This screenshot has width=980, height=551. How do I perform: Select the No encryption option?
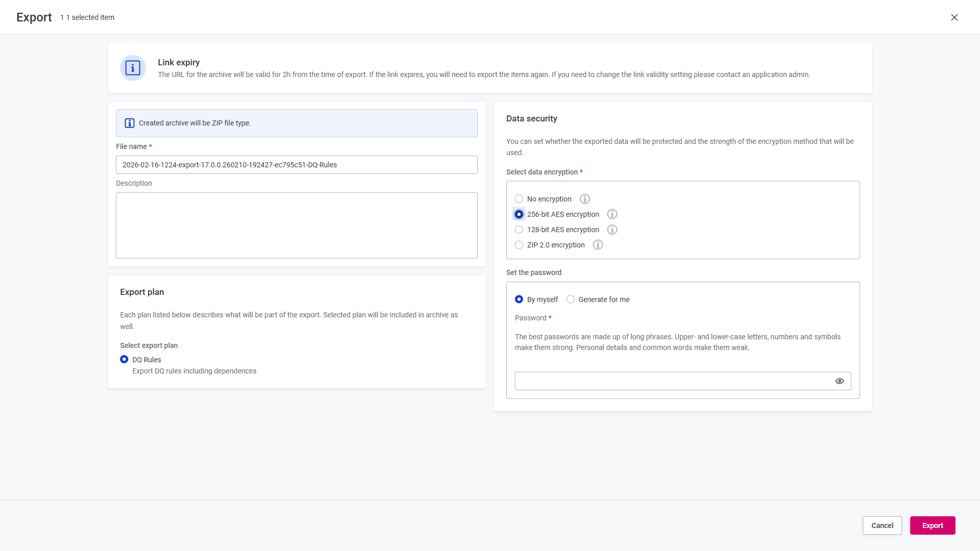point(519,199)
